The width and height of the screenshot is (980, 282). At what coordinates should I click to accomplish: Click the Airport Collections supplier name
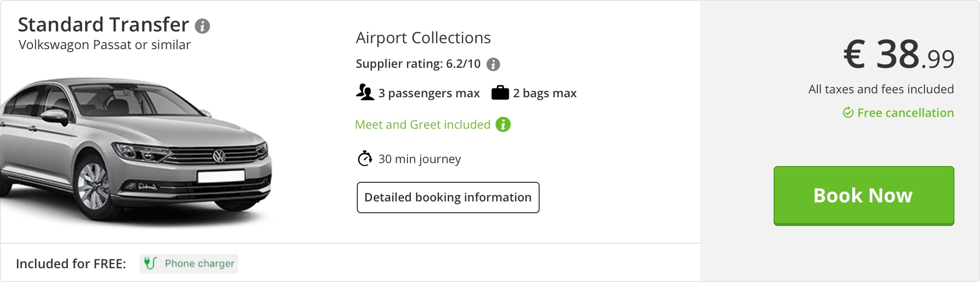point(423,38)
